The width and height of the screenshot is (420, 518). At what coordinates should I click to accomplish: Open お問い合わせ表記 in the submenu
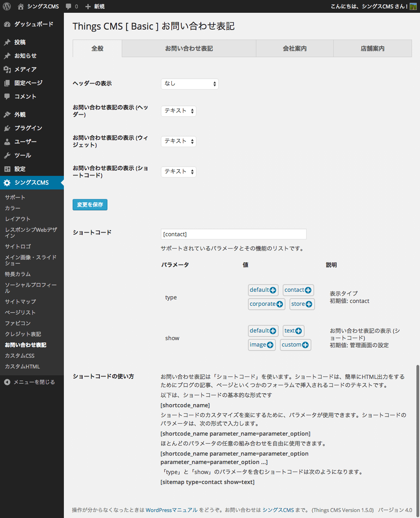[26, 345]
